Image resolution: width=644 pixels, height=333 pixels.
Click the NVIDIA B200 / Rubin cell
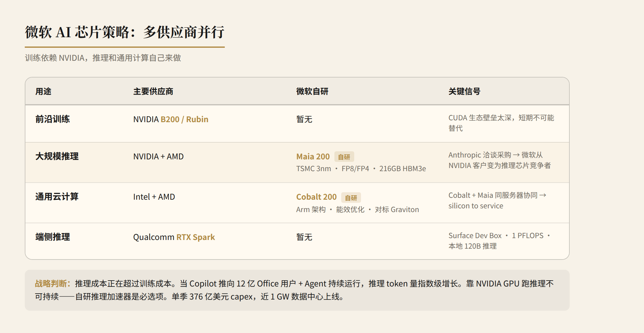coord(171,119)
